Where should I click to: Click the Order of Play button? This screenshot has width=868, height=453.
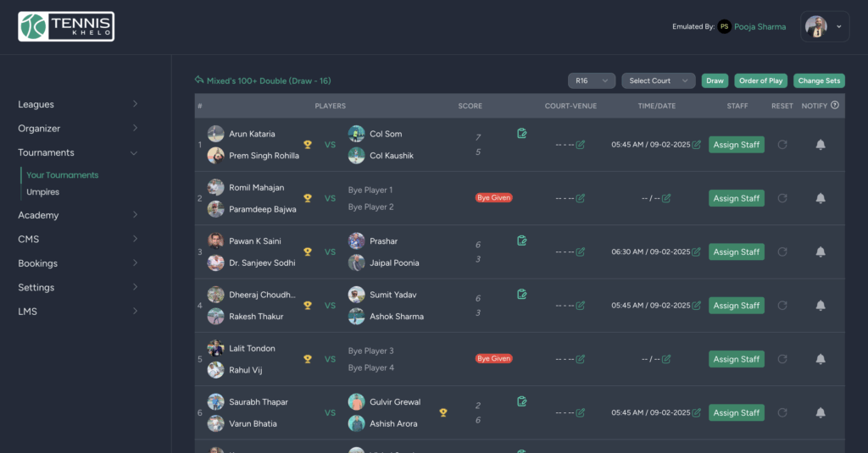click(760, 80)
